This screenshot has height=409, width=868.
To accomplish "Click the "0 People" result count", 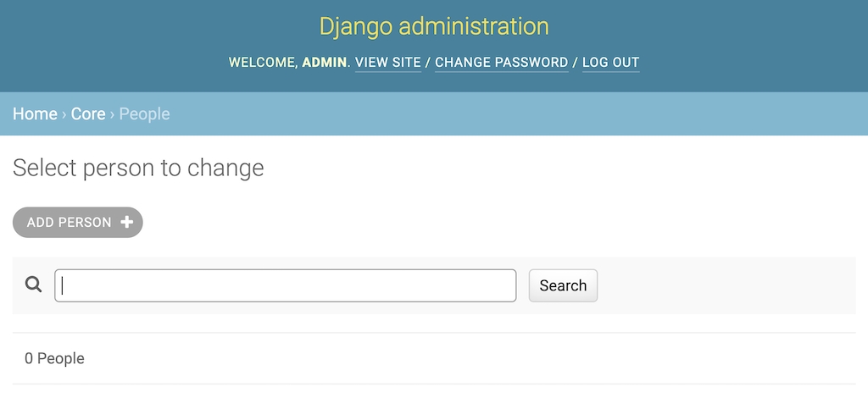I will click(x=54, y=358).
